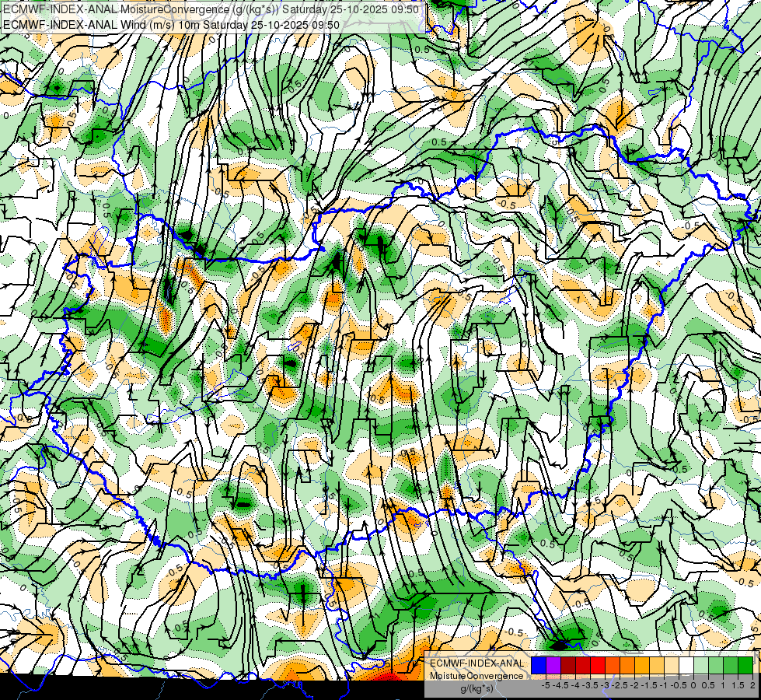Click the -3.5 value on the legend scale

[590, 685]
